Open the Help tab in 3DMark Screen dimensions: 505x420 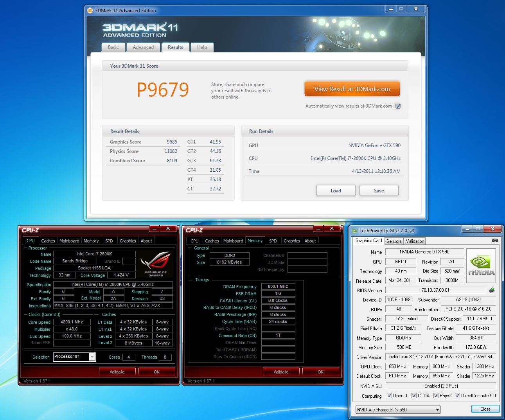202,47
